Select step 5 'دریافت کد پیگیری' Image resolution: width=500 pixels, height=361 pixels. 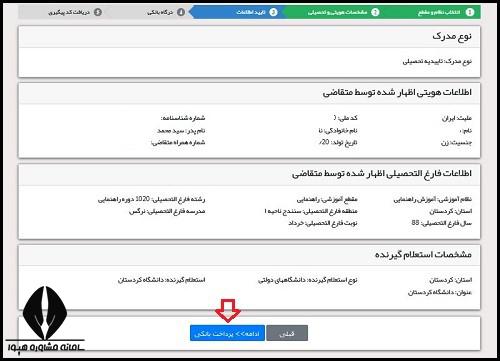(x=75, y=12)
